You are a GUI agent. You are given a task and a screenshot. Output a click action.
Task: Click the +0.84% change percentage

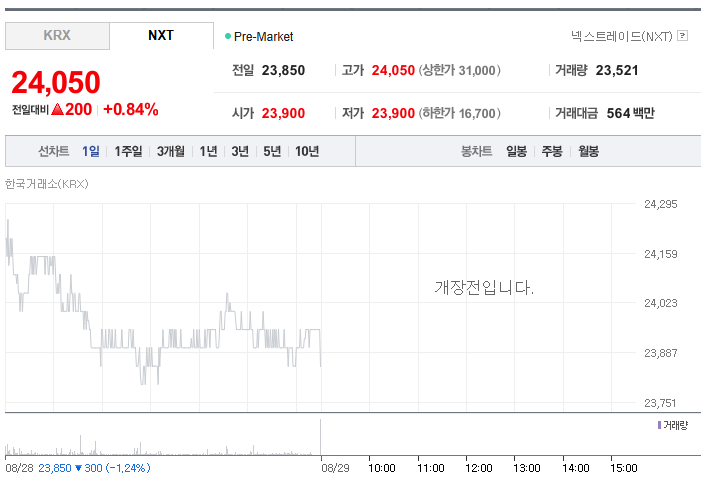click(131, 110)
